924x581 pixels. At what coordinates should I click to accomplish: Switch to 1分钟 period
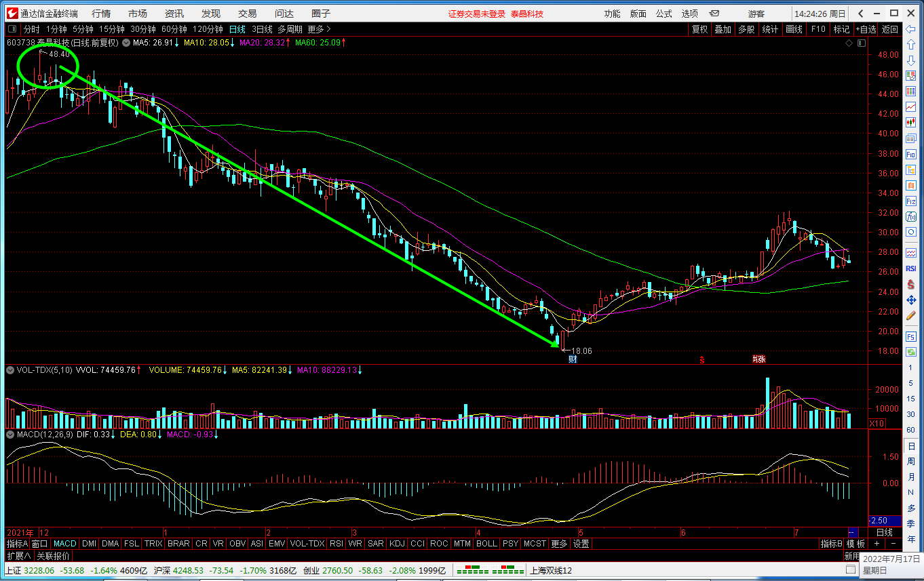pyautogui.click(x=56, y=29)
